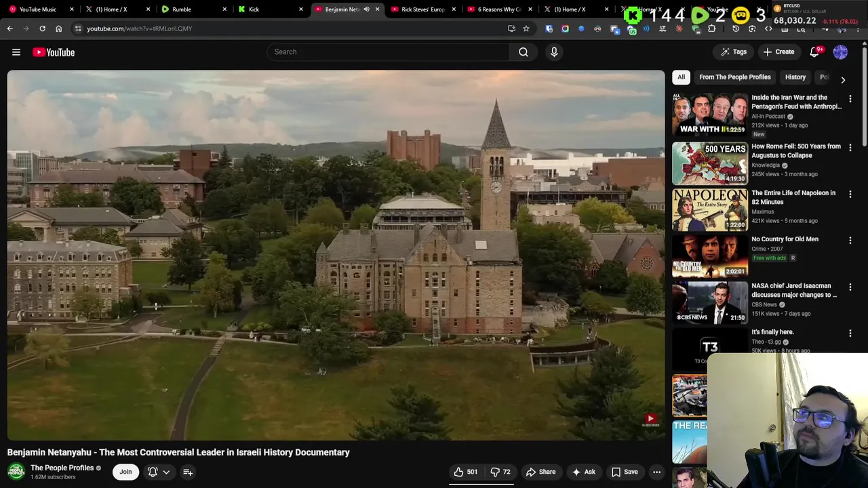The height and width of the screenshot is (488, 868).
Task: Reload the page with the refresh icon
Action: (x=42, y=28)
